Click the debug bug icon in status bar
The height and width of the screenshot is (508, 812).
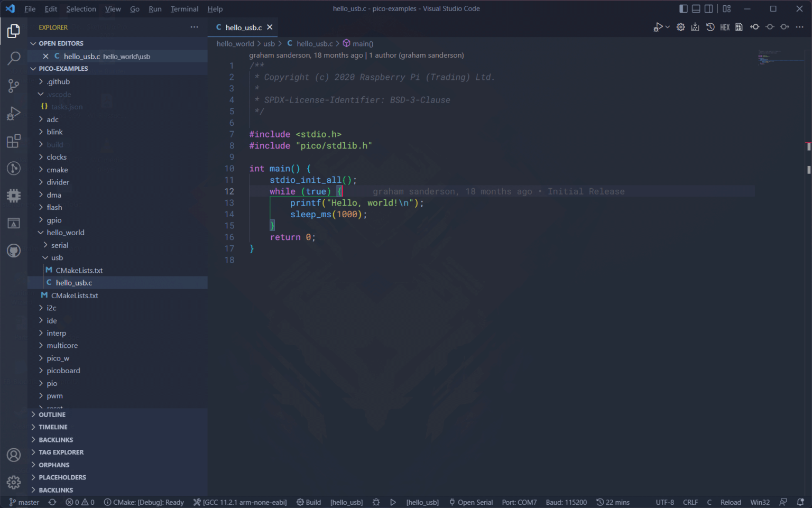coord(376,502)
